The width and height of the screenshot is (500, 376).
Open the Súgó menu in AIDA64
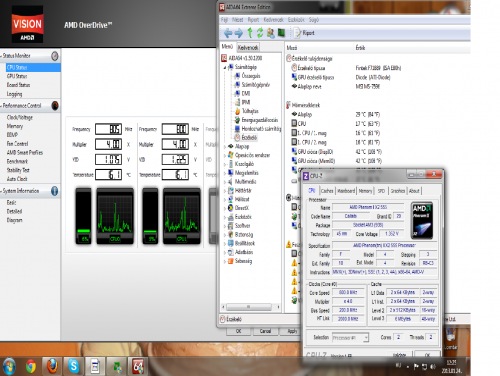pos(314,20)
